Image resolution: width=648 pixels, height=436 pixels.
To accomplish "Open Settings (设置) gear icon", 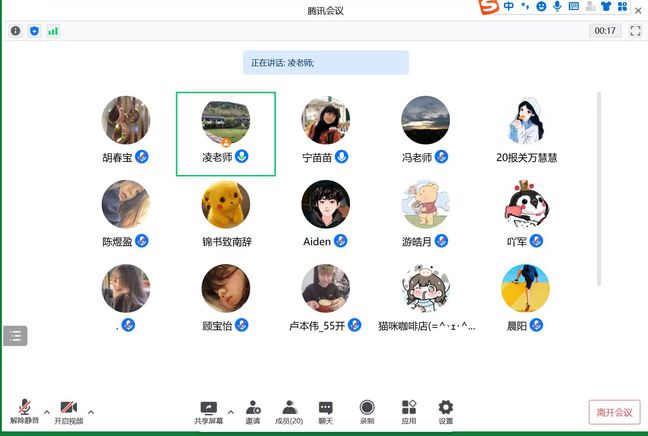I will (446, 411).
